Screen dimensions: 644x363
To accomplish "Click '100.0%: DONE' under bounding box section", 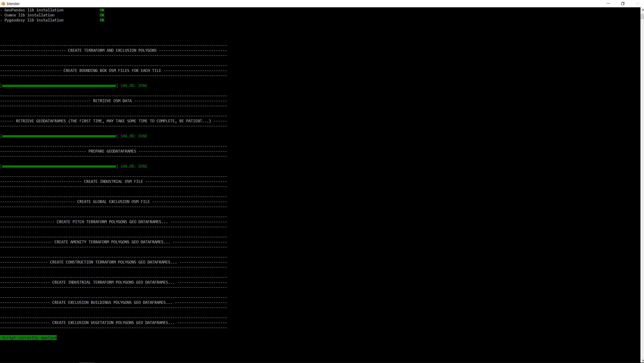I will click(x=134, y=86).
